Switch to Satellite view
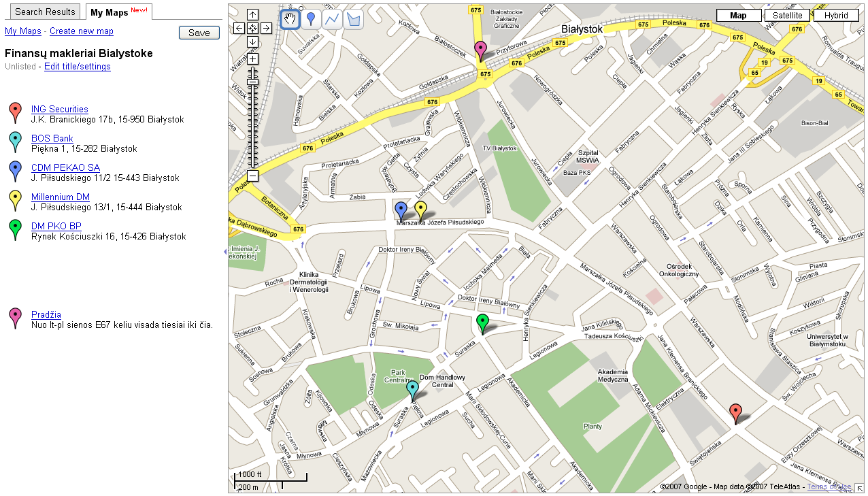 787,15
